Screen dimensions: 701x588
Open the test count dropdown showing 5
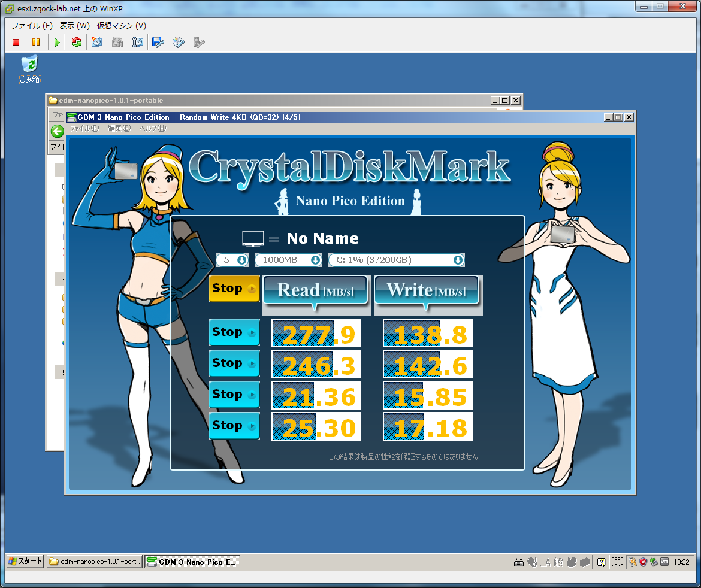[x=232, y=260]
